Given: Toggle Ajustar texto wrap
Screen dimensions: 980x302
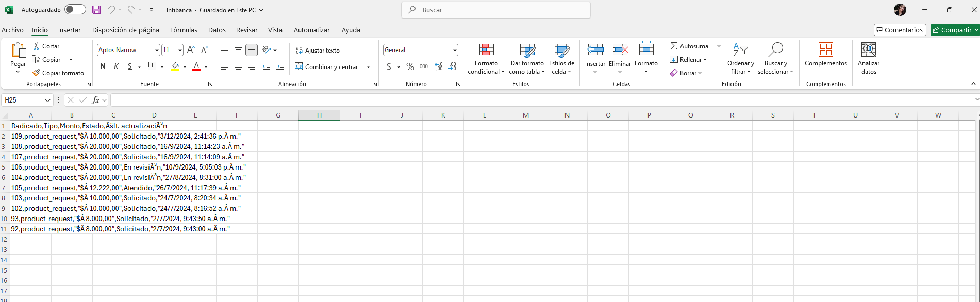Looking at the screenshot, I should pyautogui.click(x=318, y=51).
